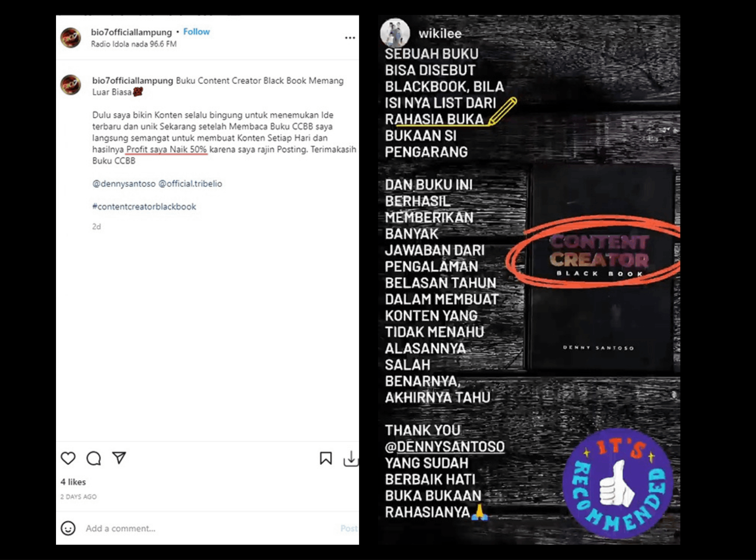
Task: Open more options three-dot menu
Action: pos(350,38)
